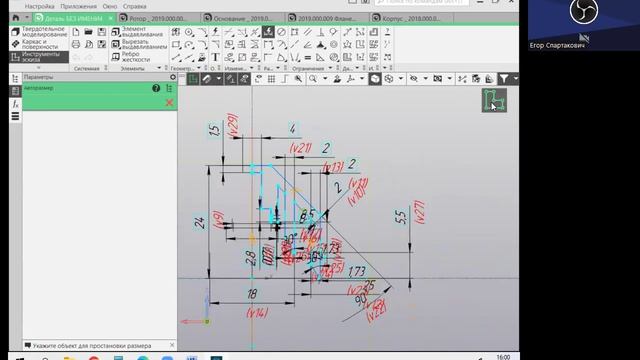Toggle sketch mode button in view toolbar
The image size is (640, 360).
tap(193, 79)
